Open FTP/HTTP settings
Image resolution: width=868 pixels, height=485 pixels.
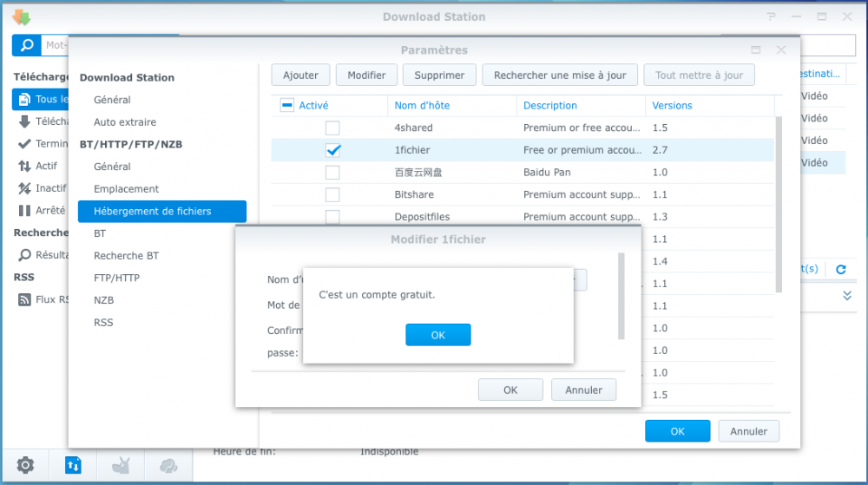tap(116, 279)
